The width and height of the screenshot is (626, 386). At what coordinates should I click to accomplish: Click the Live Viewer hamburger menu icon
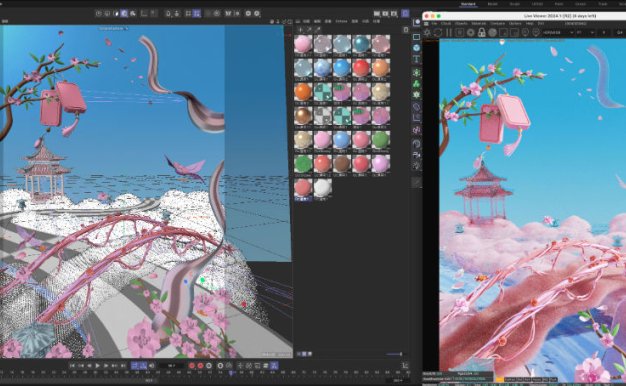click(x=426, y=24)
